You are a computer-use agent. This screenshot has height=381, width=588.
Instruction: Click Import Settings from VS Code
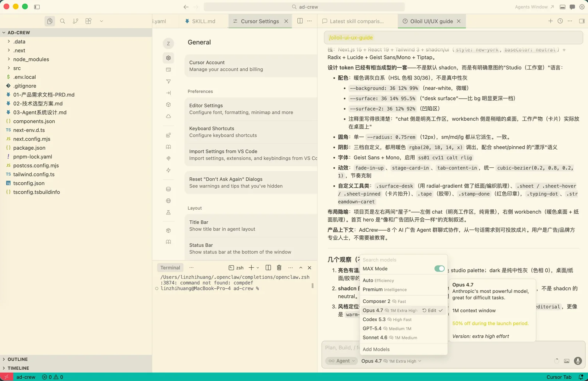point(251,155)
